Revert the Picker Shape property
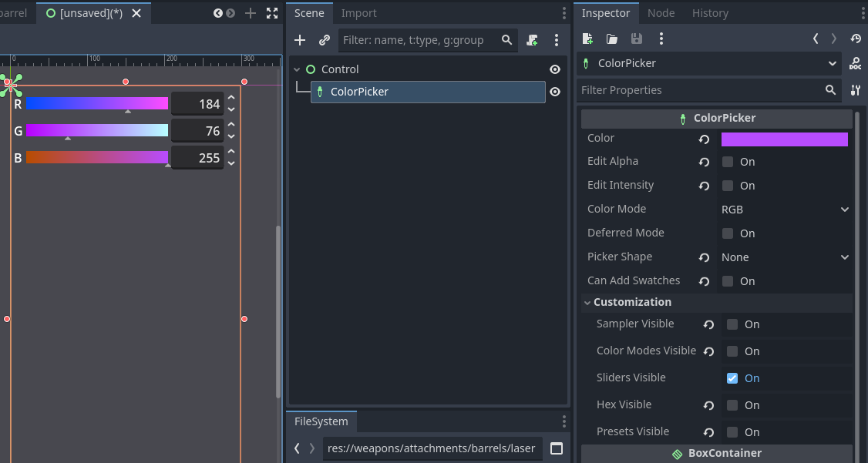 (704, 258)
